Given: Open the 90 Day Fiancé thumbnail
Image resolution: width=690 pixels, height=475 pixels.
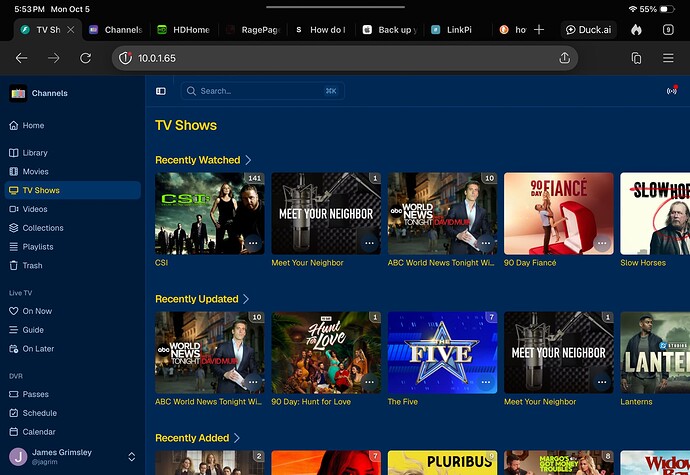Looking at the screenshot, I should pyautogui.click(x=558, y=214).
